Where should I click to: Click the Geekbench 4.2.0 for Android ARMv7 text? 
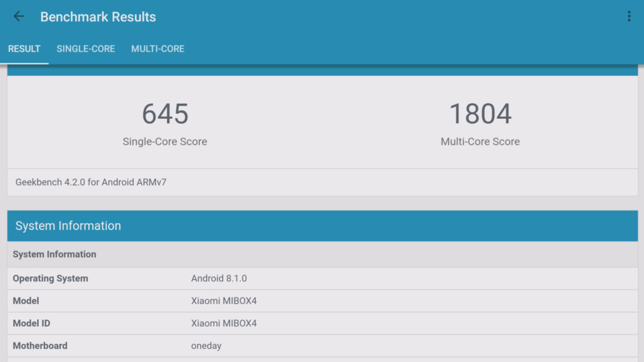tap(91, 182)
